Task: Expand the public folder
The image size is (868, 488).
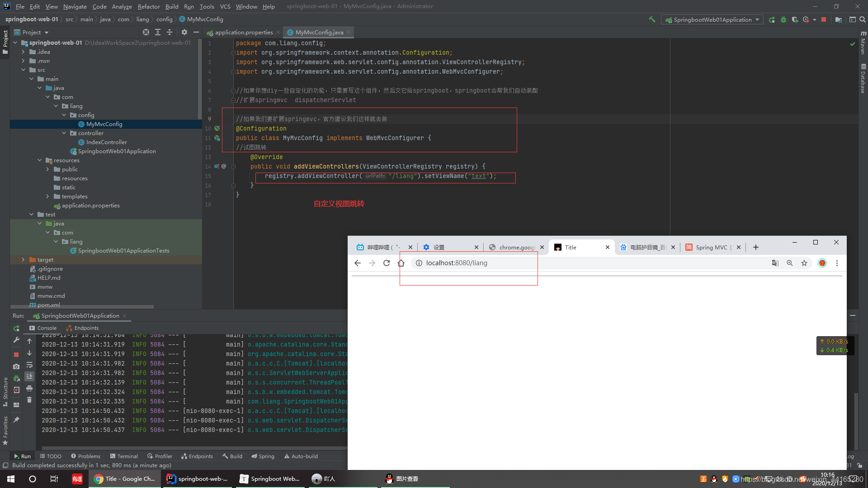Action: click(x=47, y=169)
